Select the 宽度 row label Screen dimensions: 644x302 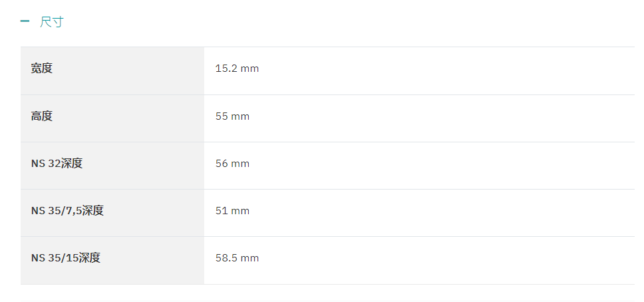tap(42, 69)
